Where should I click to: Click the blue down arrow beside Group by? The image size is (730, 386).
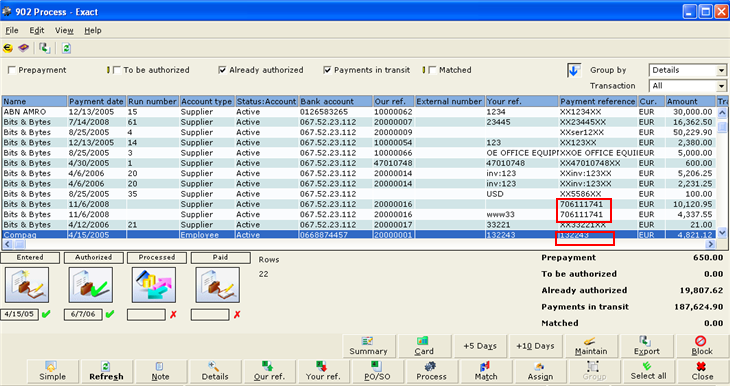574,71
